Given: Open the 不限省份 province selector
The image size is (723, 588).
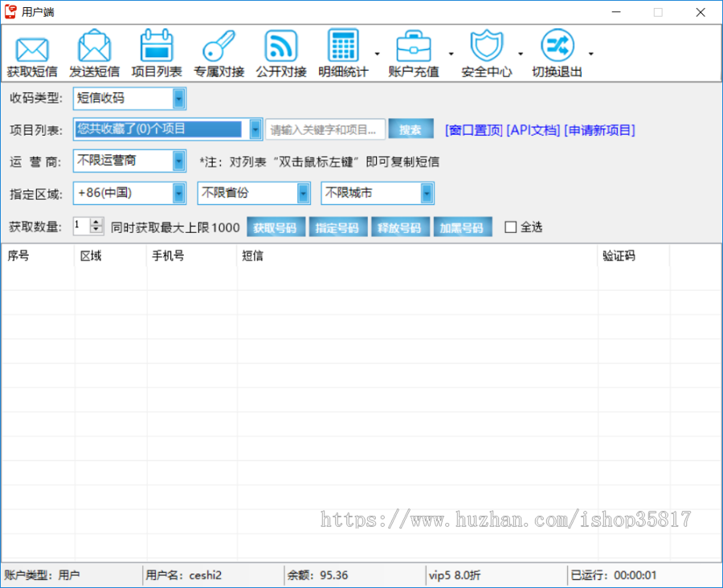Looking at the screenshot, I should click(x=302, y=193).
